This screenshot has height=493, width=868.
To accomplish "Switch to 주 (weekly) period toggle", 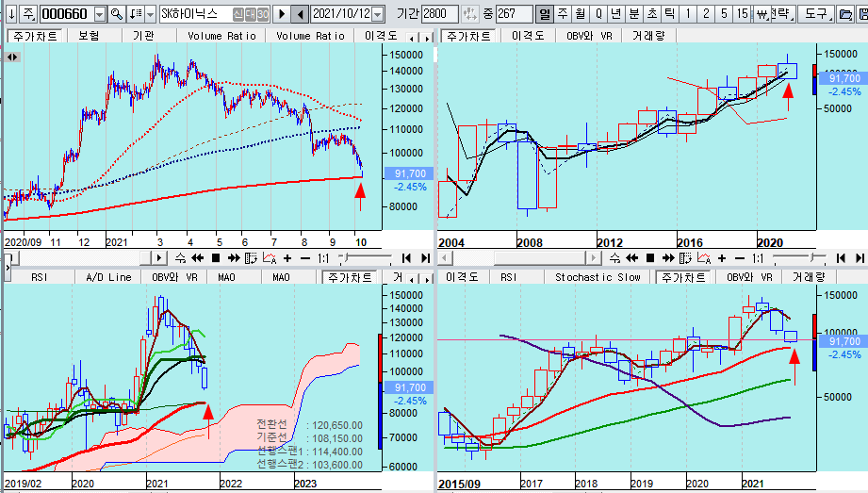I will pyautogui.click(x=562, y=14).
